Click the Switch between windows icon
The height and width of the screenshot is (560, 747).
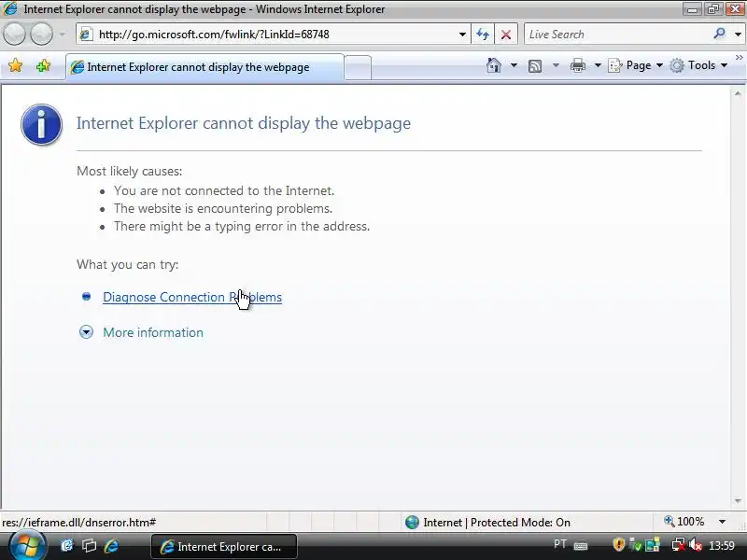tap(89, 546)
